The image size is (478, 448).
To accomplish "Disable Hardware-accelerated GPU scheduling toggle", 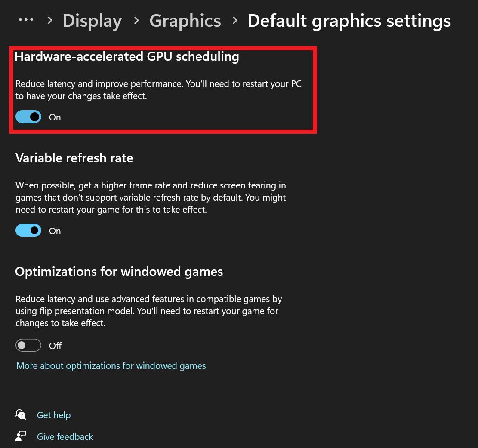I will (28, 117).
